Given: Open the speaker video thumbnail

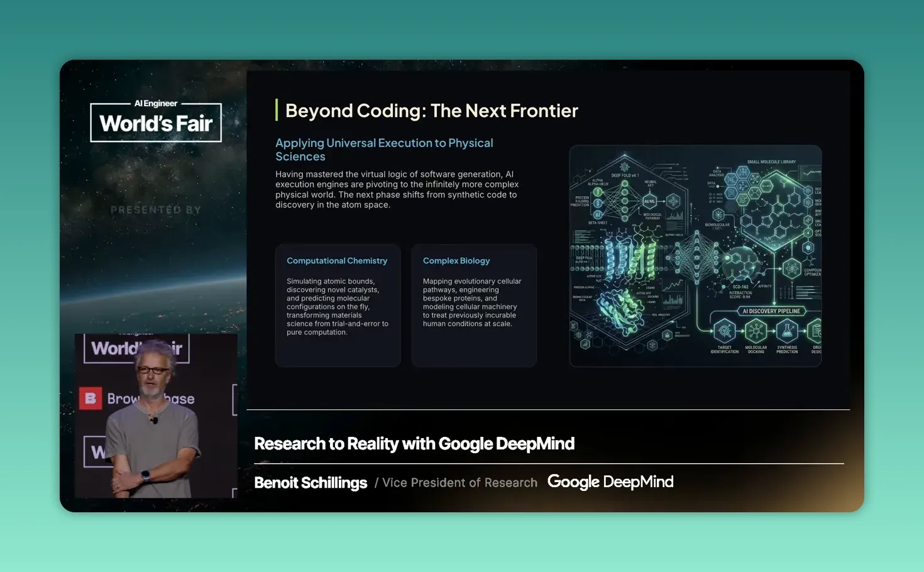Looking at the screenshot, I should coord(156,415).
